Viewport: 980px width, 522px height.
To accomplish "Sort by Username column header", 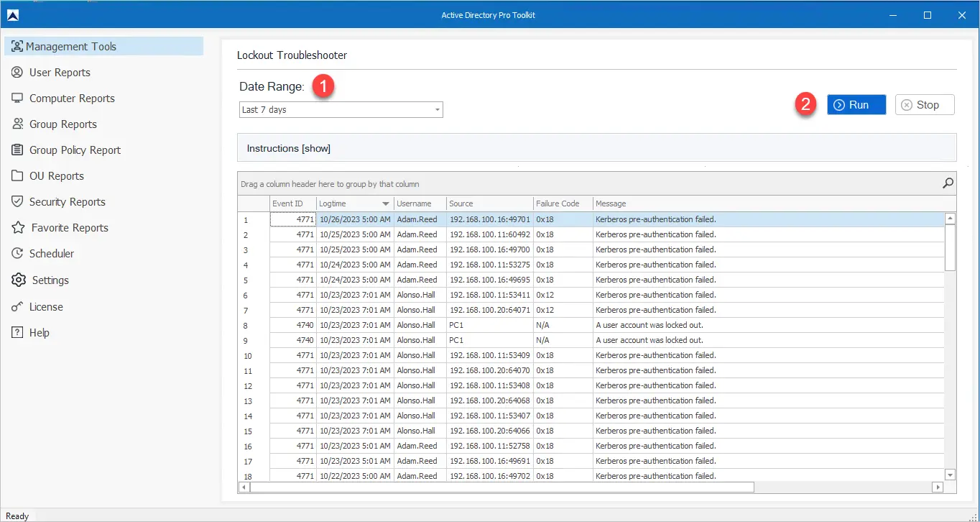I will point(420,203).
